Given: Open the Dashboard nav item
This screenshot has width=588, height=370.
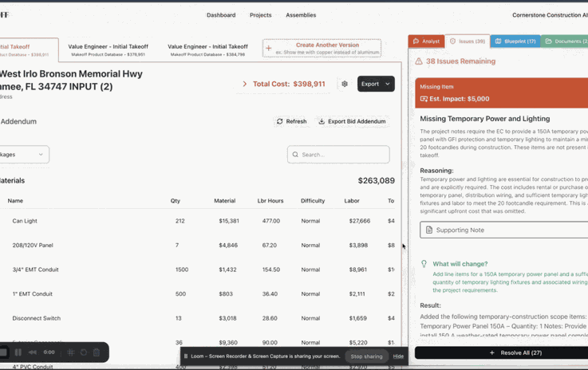Looking at the screenshot, I should coord(221,15).
